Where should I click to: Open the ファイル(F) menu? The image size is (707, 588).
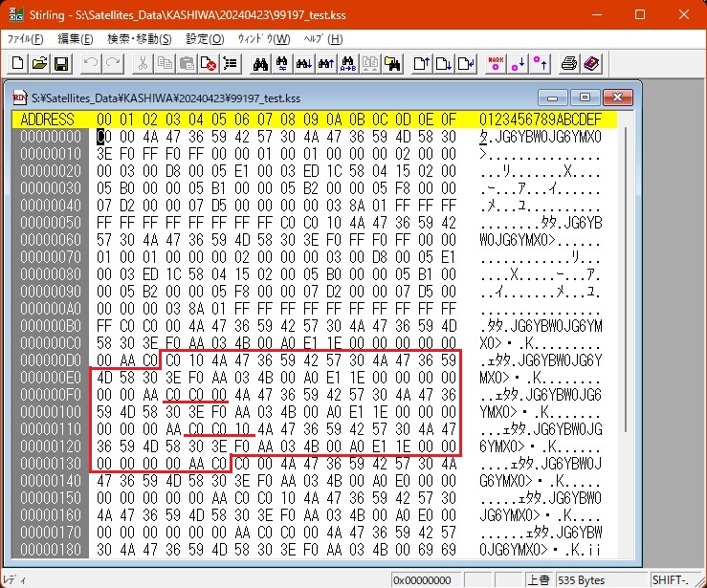(26, 39)
